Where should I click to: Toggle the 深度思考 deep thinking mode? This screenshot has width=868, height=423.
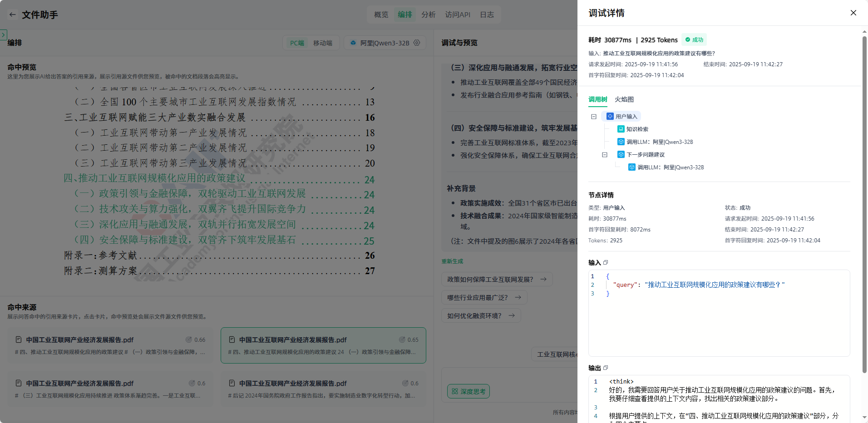click(x=469, y=391)
